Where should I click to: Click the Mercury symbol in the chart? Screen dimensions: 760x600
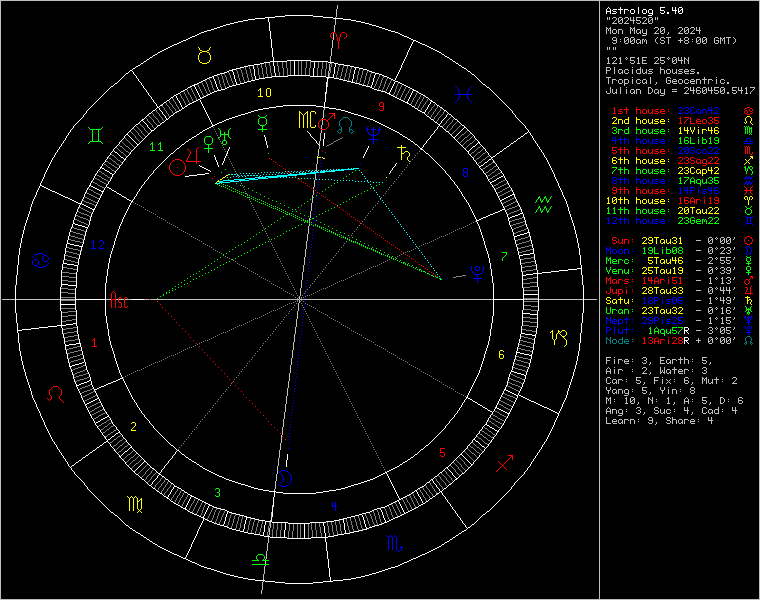click(x=263, y=124)
